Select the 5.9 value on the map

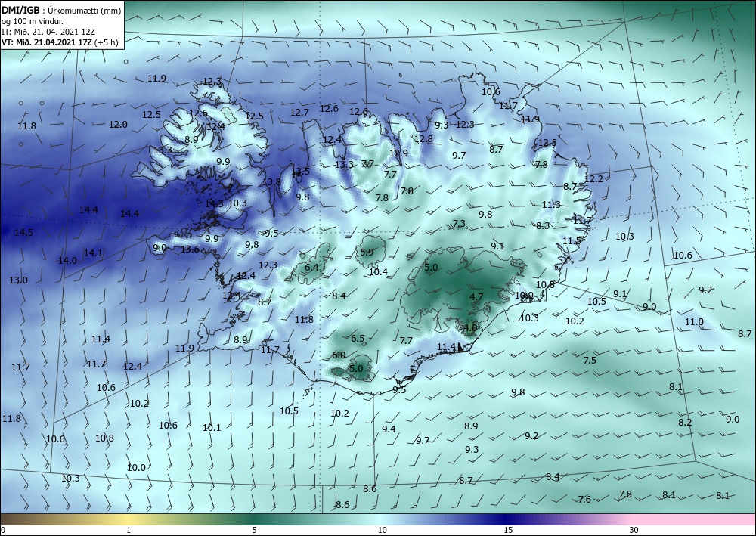pos(367,252)
